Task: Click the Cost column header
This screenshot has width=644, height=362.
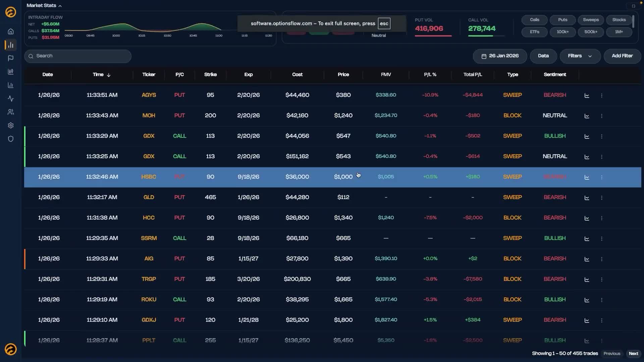Action: point(297,75)
